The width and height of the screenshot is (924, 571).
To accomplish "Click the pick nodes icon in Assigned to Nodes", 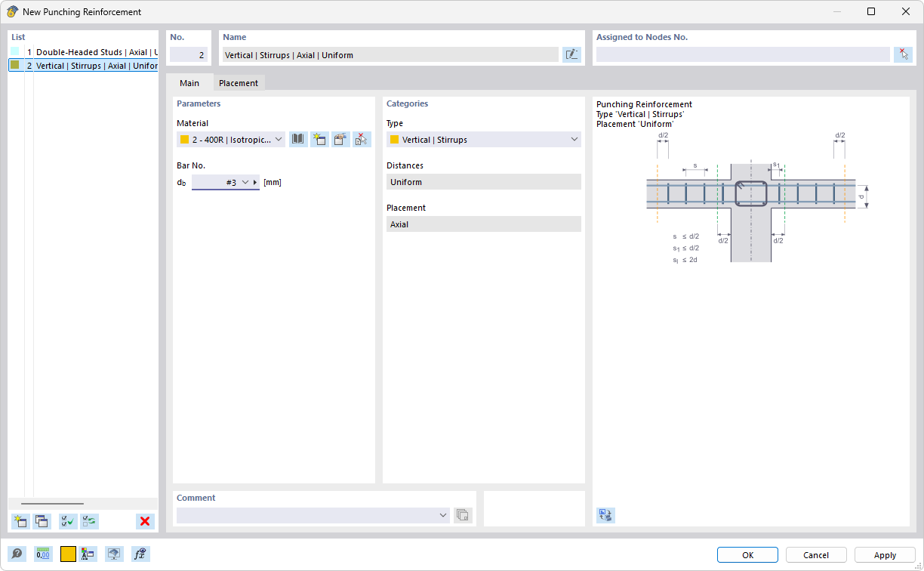I will pyautogui.click(x=903, y=54).
